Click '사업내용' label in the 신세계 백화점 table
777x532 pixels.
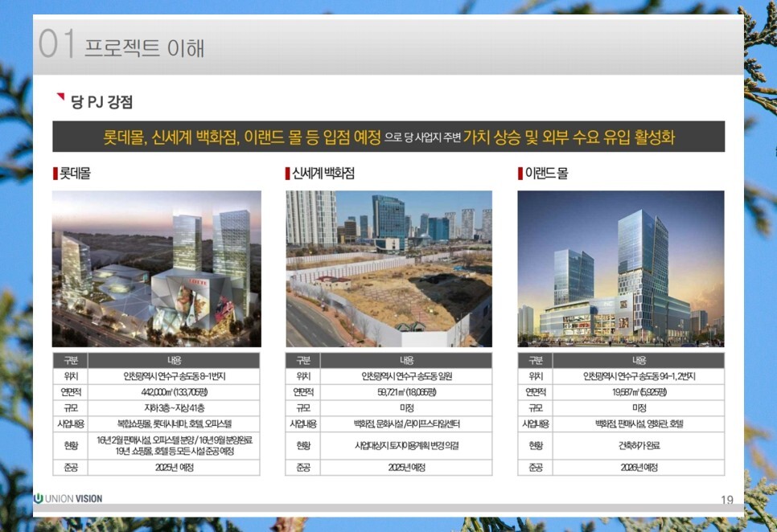(x=302, y=424)
